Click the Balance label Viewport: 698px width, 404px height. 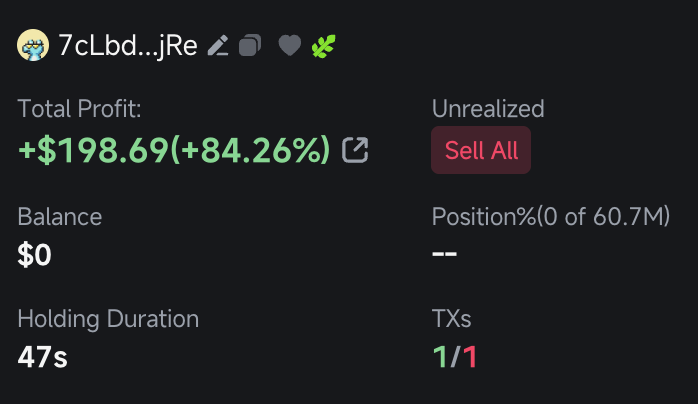(x=60, y=216)
